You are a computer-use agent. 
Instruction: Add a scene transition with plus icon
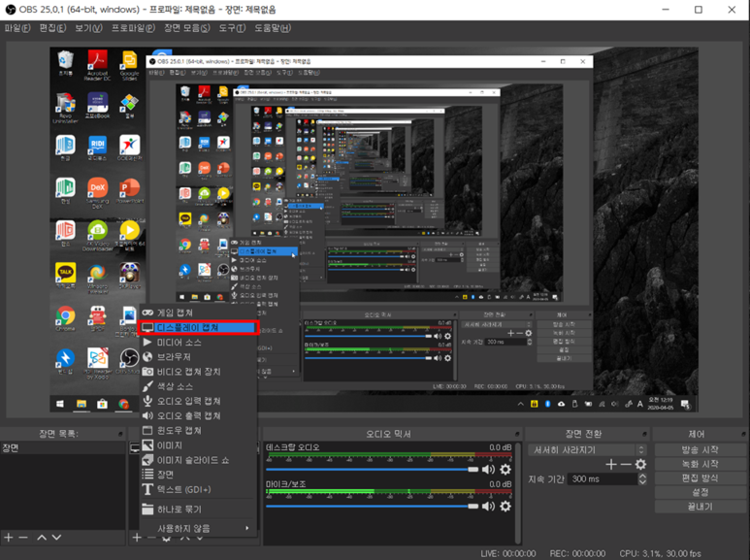(x=611, y=464)
